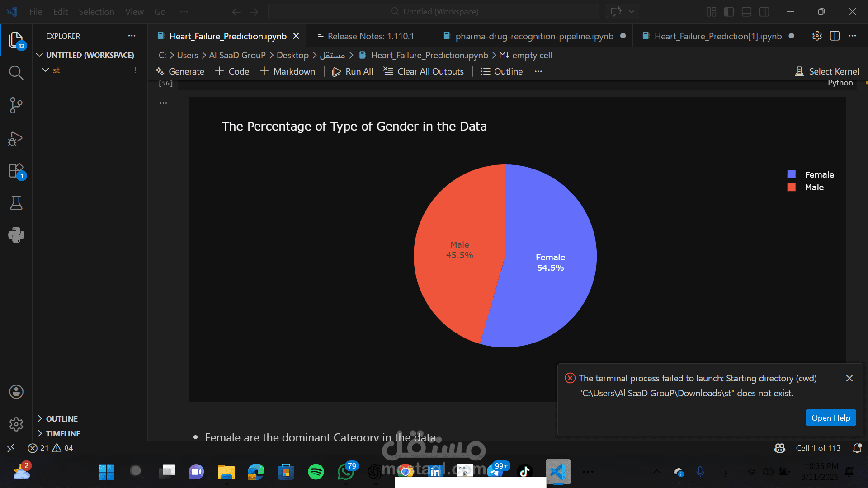Toggle the bottom panel layout icon
Image resolution: width=868 pixels, height=488 pixels.
(746, 12)
